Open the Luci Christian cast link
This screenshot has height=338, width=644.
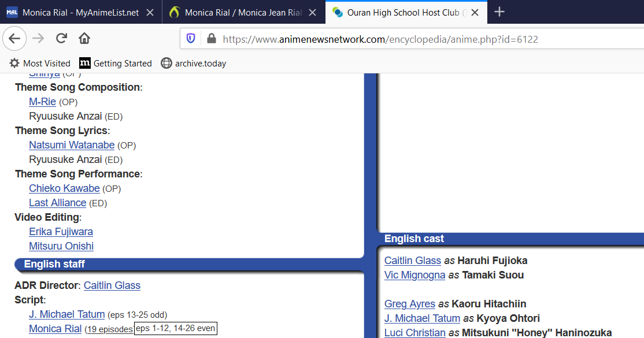(x=415, y=333)
